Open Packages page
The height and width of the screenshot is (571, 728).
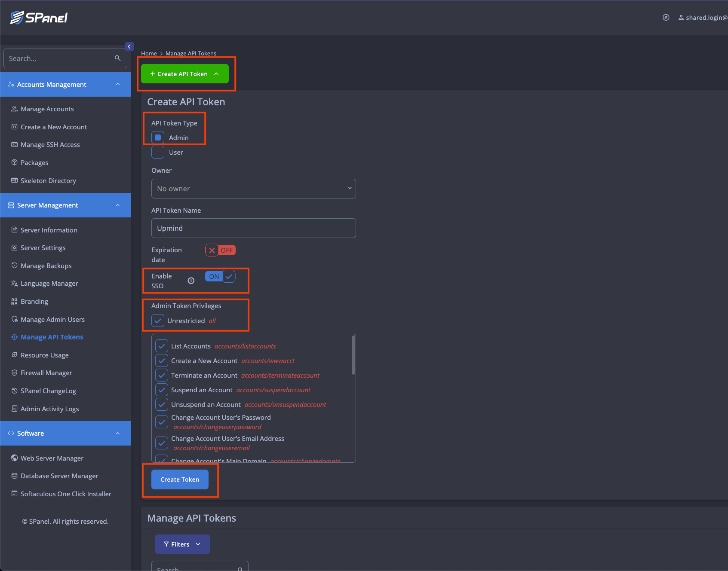[x=34, y=163]
